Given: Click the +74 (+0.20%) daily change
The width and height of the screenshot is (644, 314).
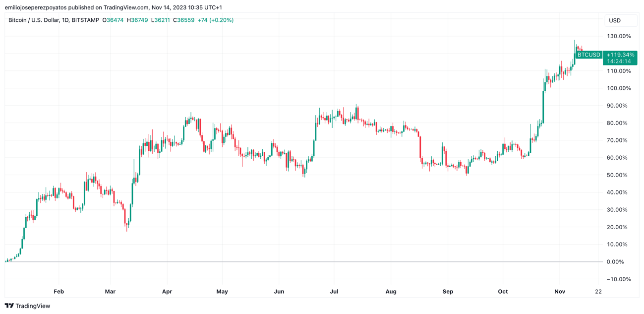Looking at the screenshot, I should pyautogui.click(x=215, y=20).
